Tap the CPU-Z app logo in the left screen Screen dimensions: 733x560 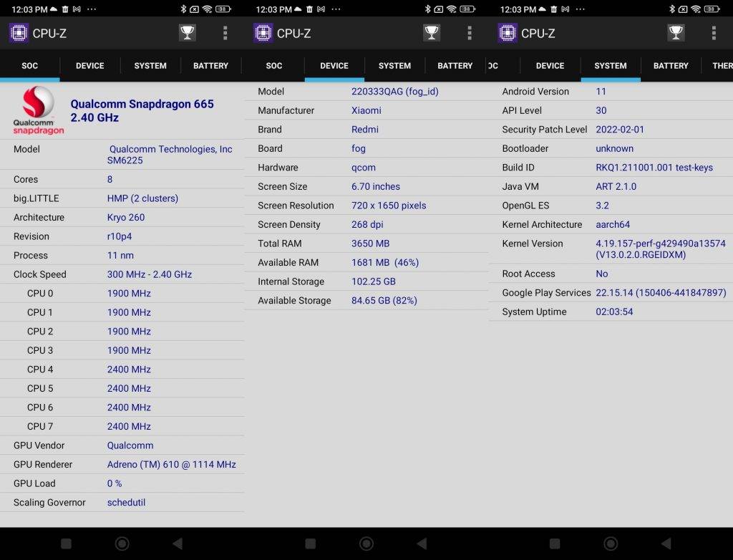(19, 33)
